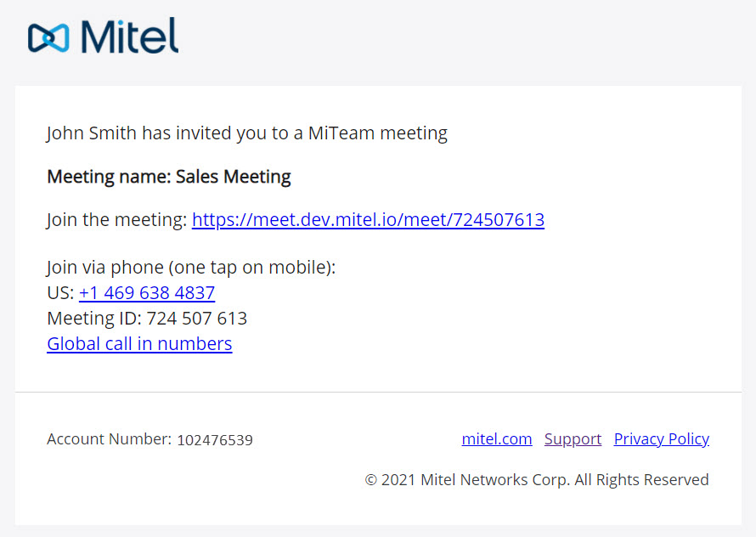756x537 pixels.
Task: Click the copyright Mitel Networks Corp. text
Action: (x=537, y=479)
